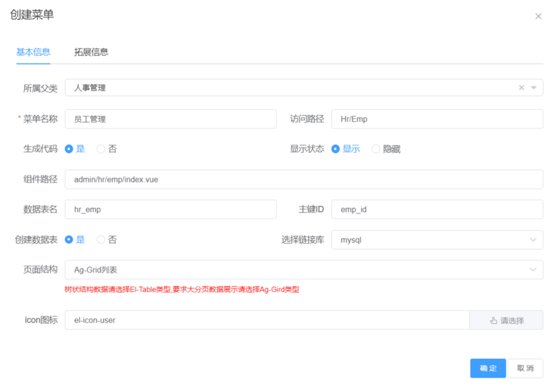Cancel with the 取消 button
This screenshot has width=554, height=392.
[525, 369]
